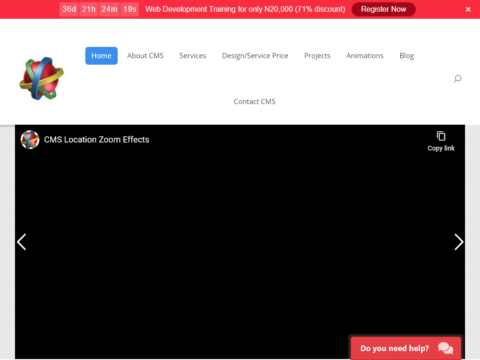Click the Register Now button
The height and width of the screenshot is (360, 480).
(383, 9)
